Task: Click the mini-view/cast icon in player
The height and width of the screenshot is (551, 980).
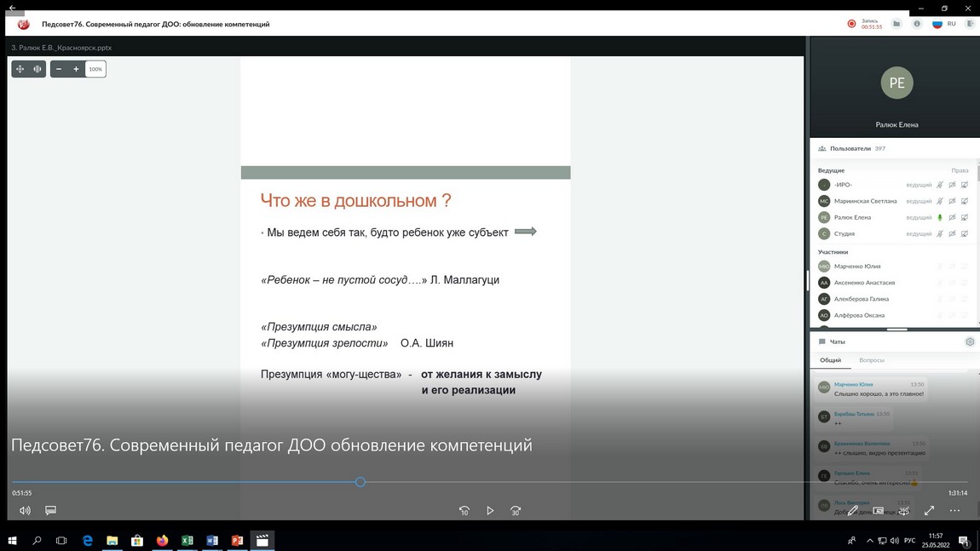Action: pos(878,510)
